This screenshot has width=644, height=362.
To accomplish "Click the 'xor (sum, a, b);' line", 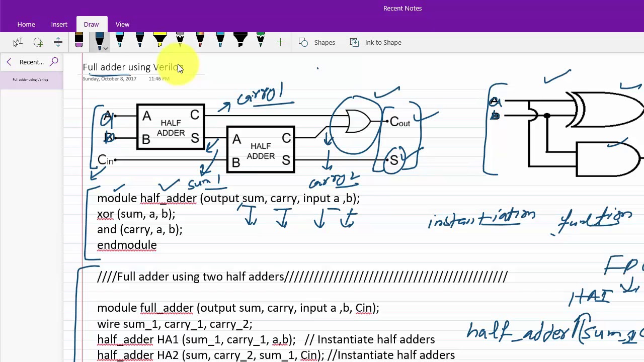I will click(x=136, y=214).
